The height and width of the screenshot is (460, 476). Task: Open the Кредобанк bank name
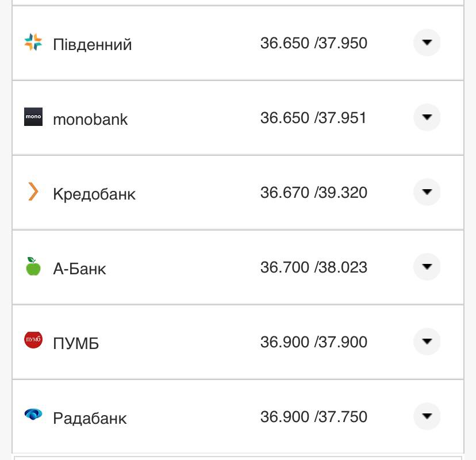pos(94,194)
